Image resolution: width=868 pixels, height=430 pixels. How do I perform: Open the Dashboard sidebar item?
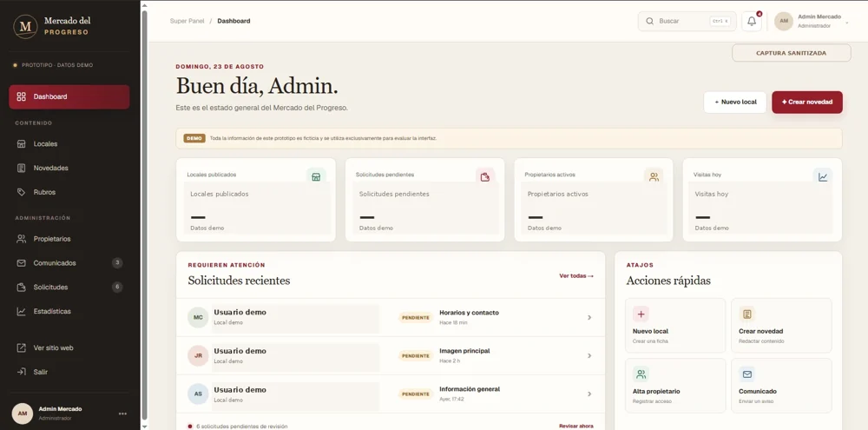pos(69,97)
